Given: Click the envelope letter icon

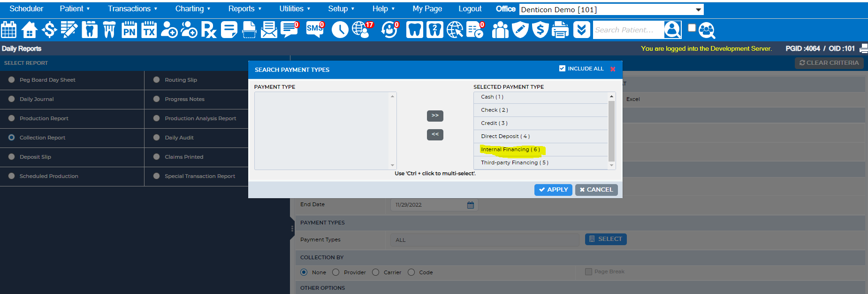Looking at the screenshot, I should tap(269, 30).
